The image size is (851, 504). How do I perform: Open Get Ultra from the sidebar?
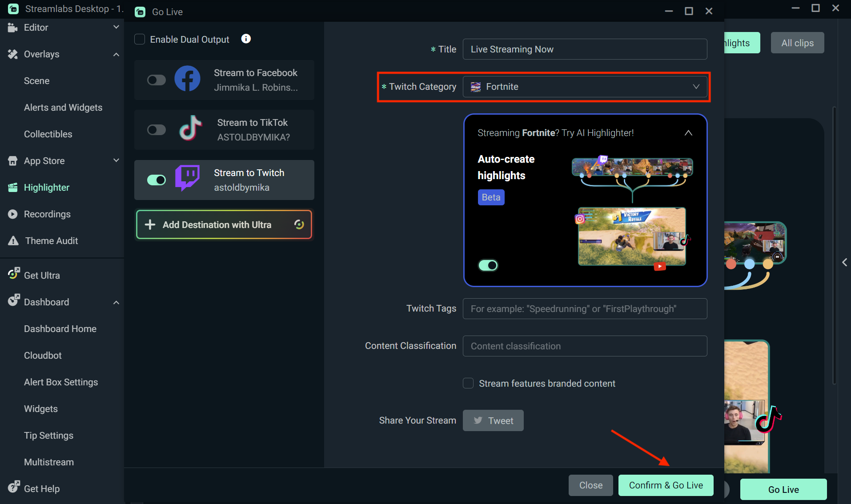(42, 275)
